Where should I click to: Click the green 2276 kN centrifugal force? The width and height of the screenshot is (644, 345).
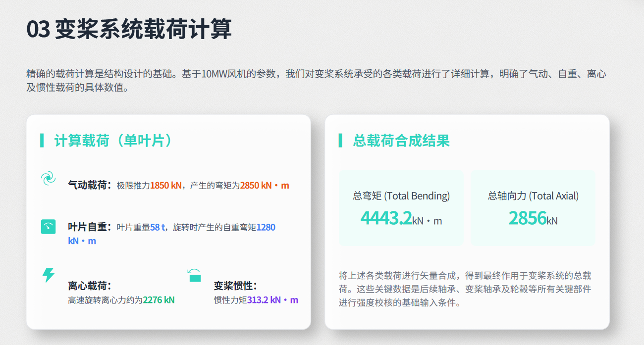click(x=159, y=300)
